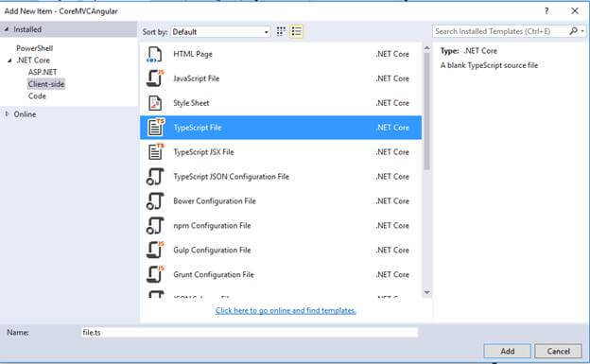This screenshot has height=364, width=590.
Task: Click the template list scrollbar thumb
Action: [426, 111]
